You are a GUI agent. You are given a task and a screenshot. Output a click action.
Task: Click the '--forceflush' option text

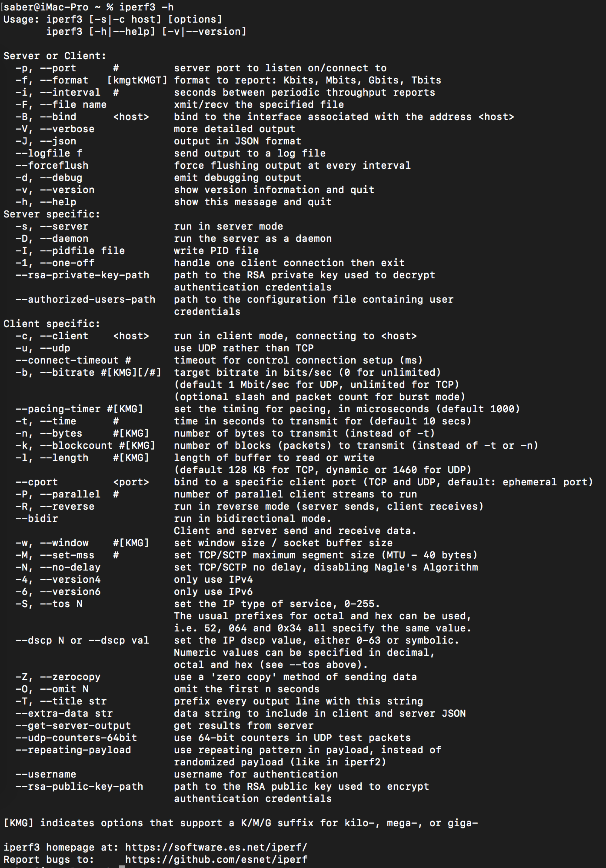click(52, 165)
